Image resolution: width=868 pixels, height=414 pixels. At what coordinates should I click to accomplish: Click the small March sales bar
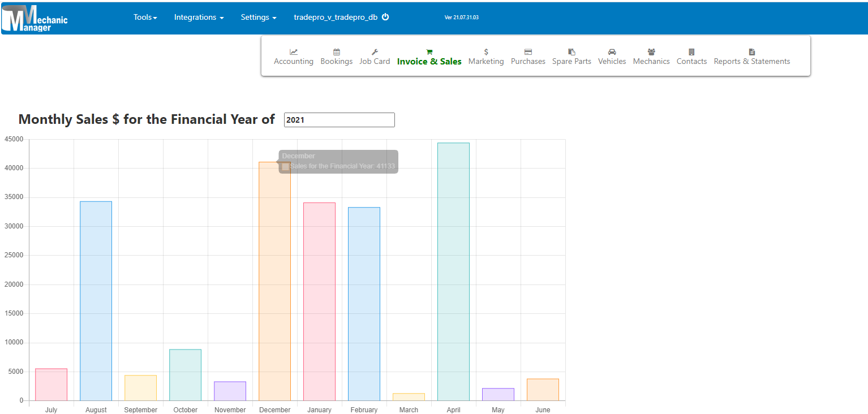(409, 397)
